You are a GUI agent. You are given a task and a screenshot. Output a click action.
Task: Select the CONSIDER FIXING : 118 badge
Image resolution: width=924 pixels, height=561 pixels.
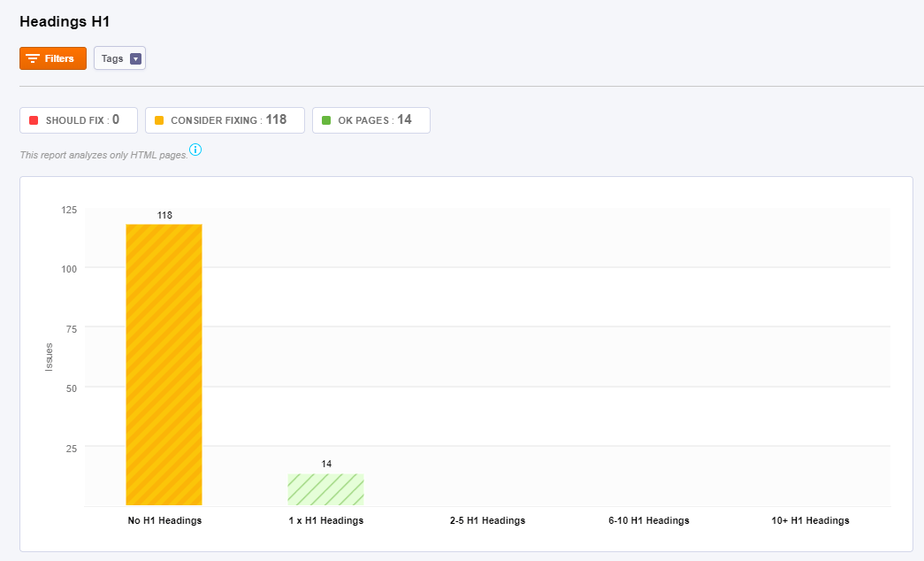tap(225, 120)
